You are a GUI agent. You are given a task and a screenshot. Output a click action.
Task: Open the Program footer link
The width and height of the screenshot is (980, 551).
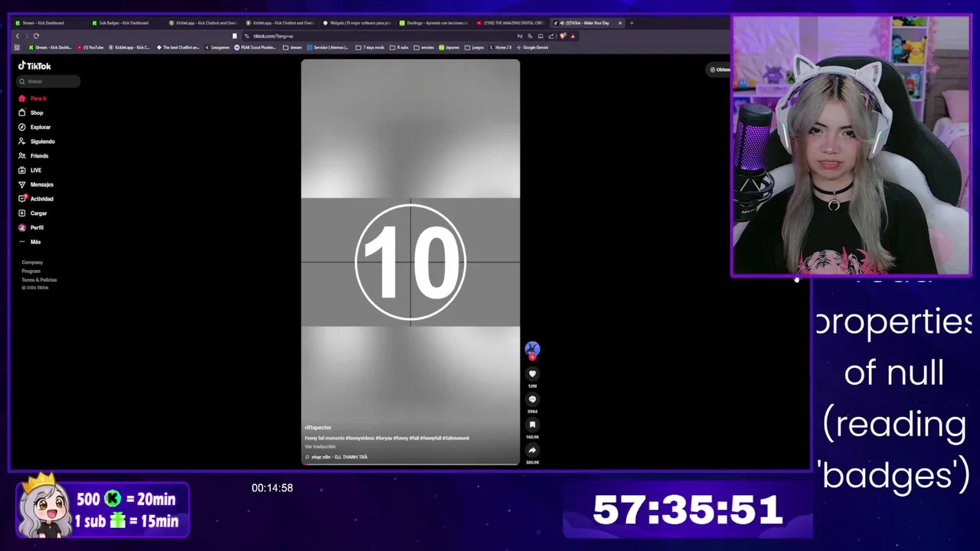[31, 271]
